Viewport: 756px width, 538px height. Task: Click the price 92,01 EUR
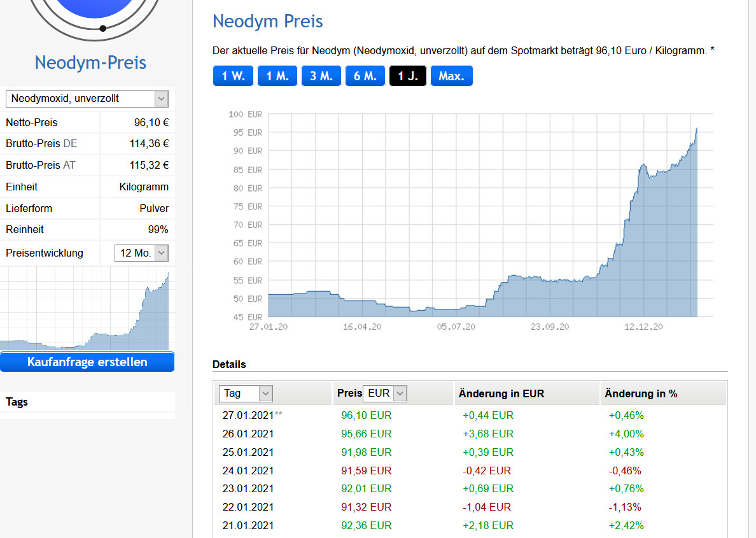(367, 489)
